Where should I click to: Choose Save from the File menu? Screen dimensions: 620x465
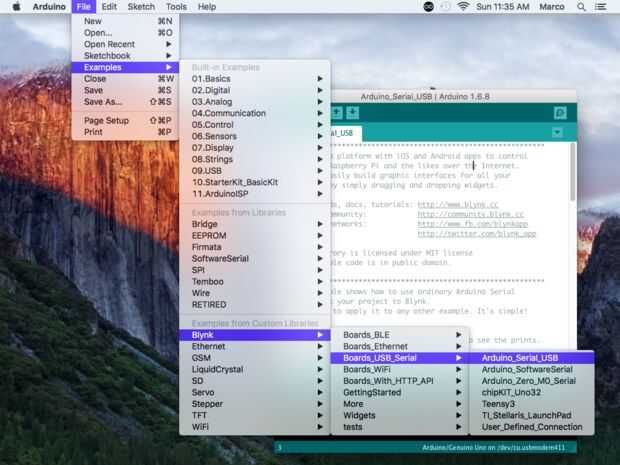(x=125, y=90)
